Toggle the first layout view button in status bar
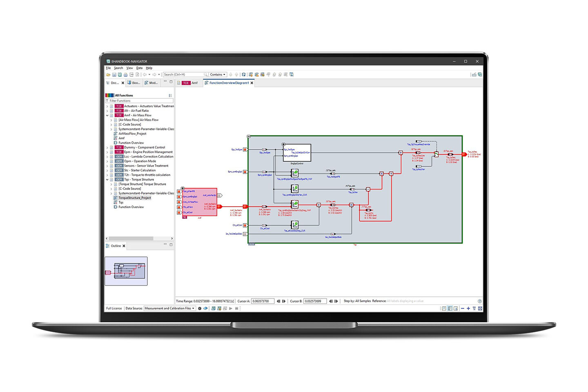The width and height of the screenshot is (588, 392). tap(444, 308)
